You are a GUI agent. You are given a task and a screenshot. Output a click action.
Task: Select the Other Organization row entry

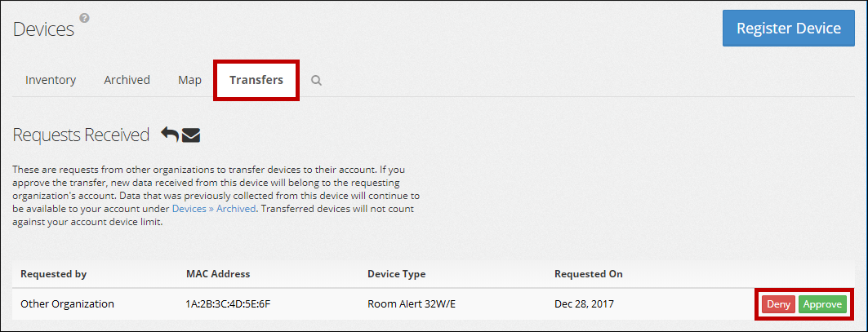point(67,304)
